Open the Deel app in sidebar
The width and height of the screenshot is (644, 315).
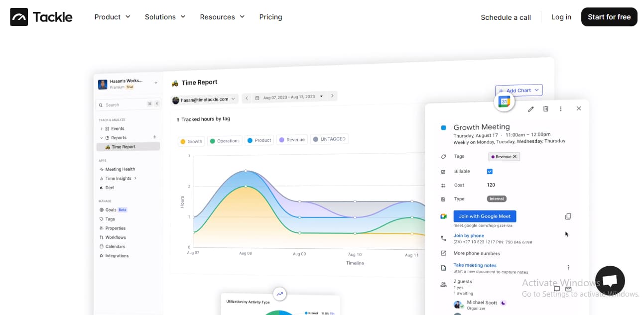pyautogui.click(x=107, y=188)
